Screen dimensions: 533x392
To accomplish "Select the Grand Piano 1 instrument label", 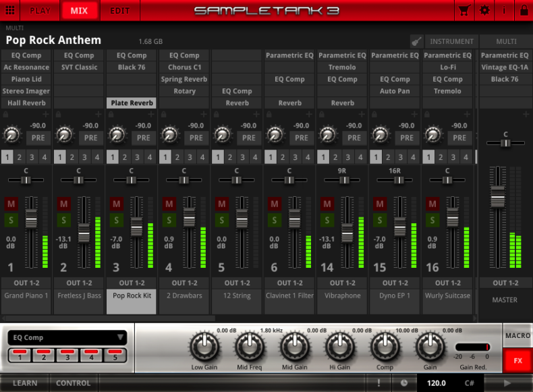I will 26,301.
